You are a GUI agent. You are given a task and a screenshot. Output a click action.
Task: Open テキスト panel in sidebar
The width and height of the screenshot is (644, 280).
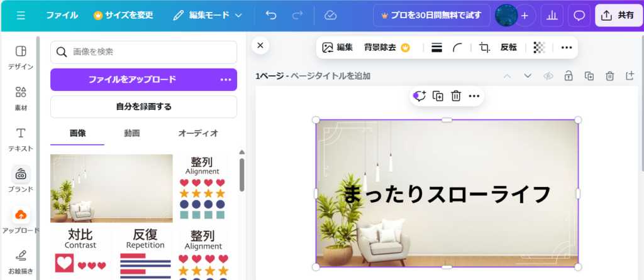click(21, 139)
